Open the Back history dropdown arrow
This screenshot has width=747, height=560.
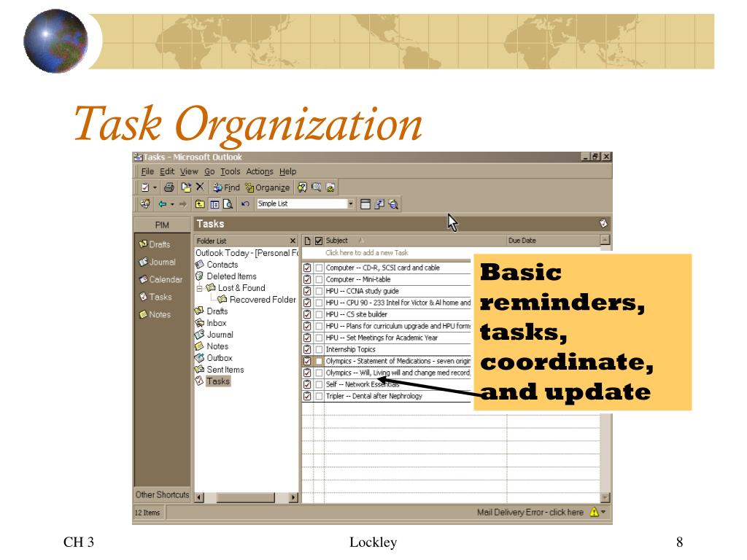[x=172, y=204]
